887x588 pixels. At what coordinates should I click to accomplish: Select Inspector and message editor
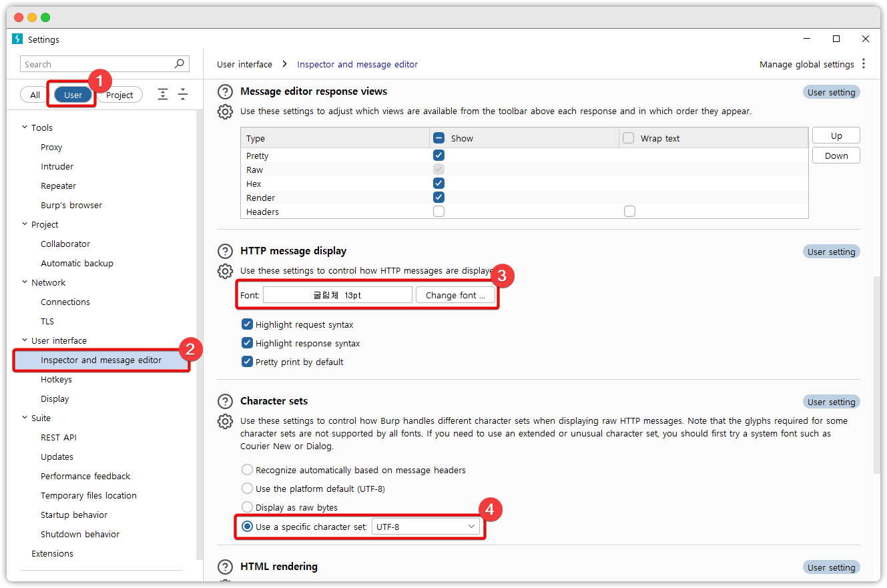click(x=101, y=360)
